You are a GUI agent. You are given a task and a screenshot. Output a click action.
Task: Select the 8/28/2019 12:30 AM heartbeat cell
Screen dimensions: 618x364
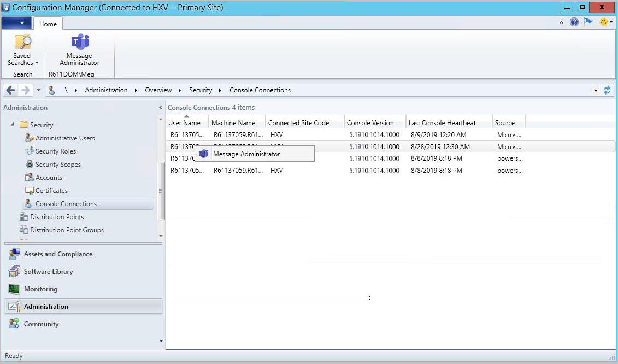(x=440, y=146)
